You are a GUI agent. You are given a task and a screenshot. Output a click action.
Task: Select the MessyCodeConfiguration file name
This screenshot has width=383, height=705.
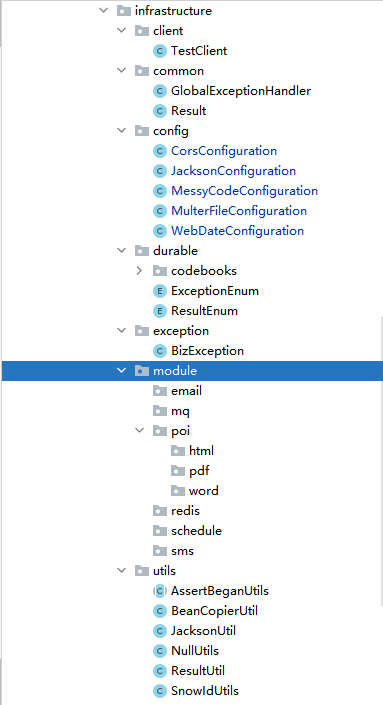245,191
